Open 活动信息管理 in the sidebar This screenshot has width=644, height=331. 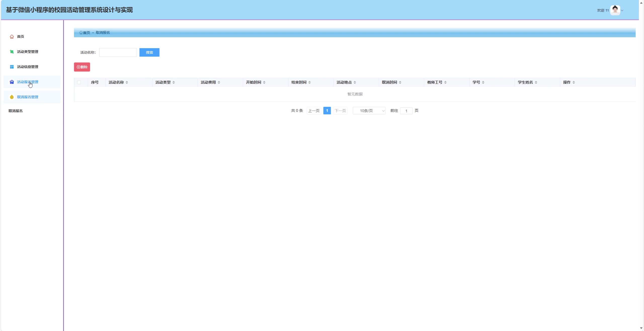point(28,67)
